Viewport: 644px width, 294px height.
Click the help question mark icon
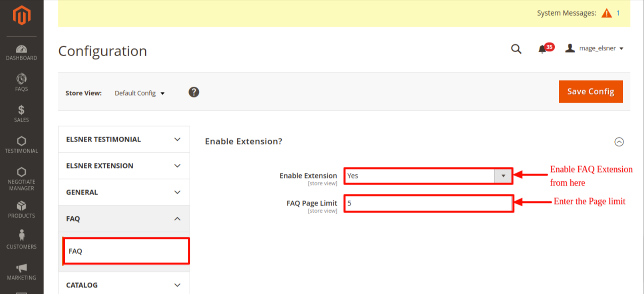click(194, 92)
